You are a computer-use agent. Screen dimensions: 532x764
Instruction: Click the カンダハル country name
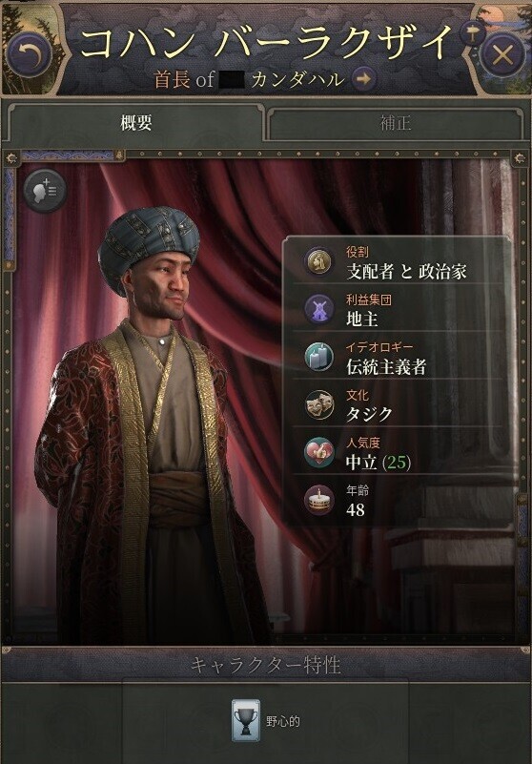(x=297, y=79)
